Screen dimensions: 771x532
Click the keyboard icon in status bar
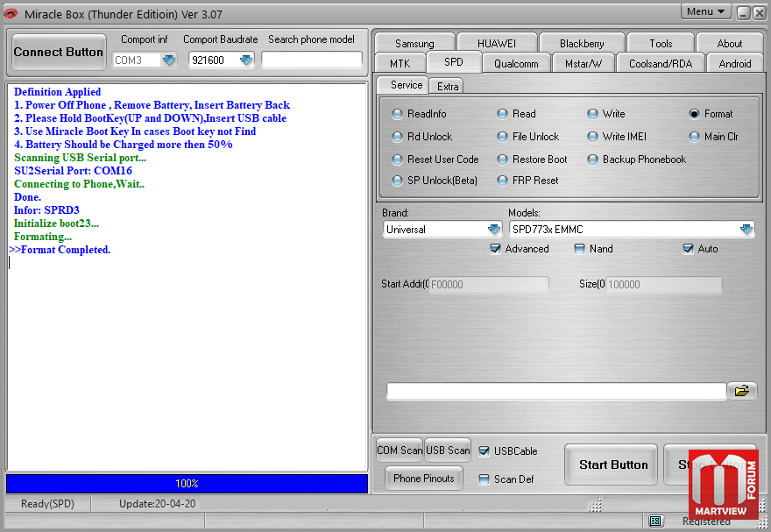pos(655,521)
